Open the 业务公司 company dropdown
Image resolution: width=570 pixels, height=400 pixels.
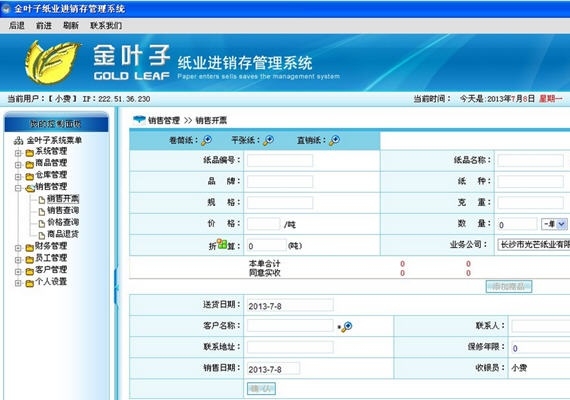coord(534,245)
